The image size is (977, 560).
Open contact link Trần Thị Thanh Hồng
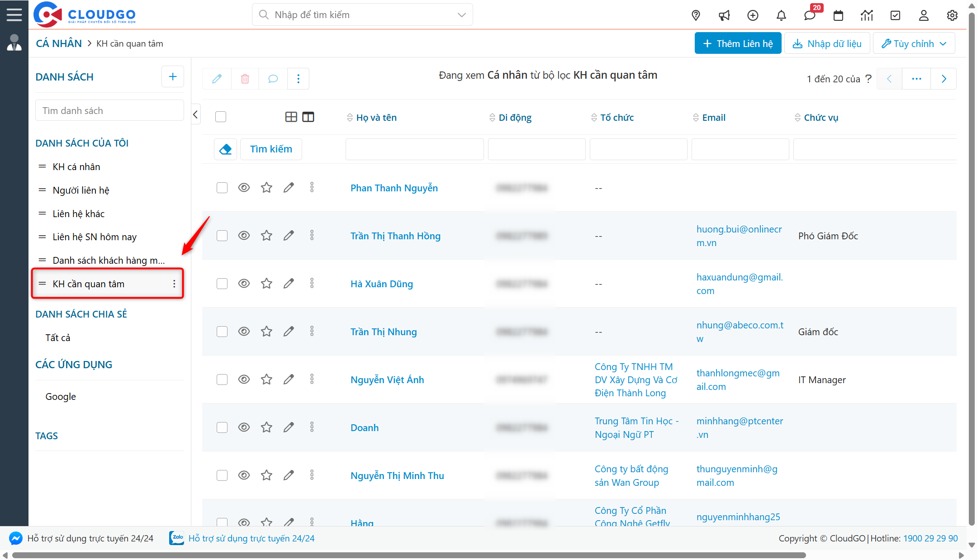(x=395, y=236)
